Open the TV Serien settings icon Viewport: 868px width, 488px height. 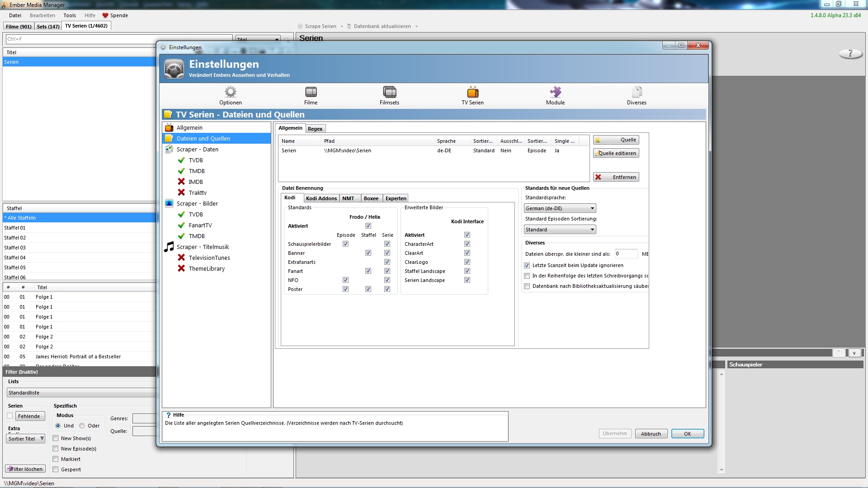click(472, 95)
